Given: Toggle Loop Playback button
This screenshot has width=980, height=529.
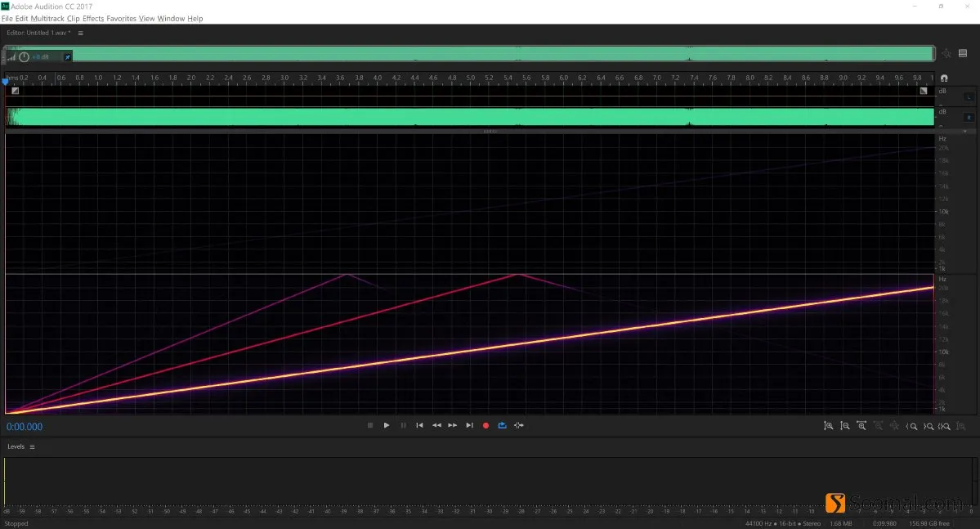Looking at the screenshot, I should 502,425.
